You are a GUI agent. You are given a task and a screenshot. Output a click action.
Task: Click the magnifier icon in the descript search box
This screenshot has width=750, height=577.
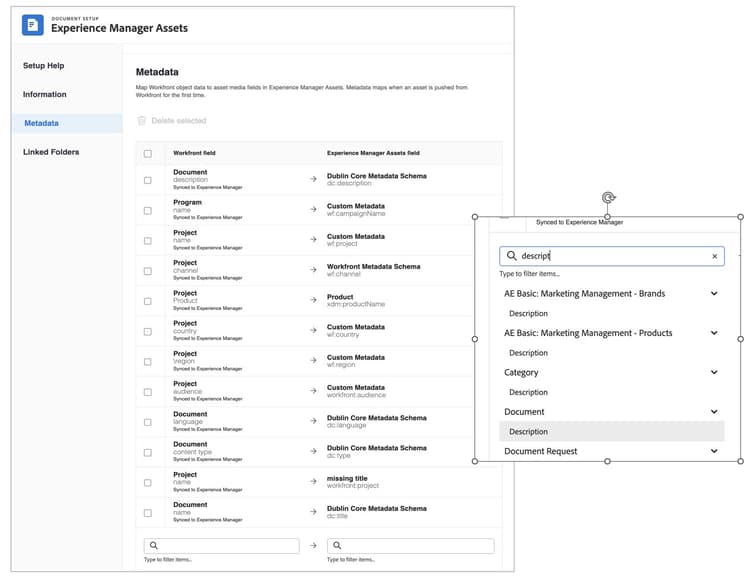(511, 256)
